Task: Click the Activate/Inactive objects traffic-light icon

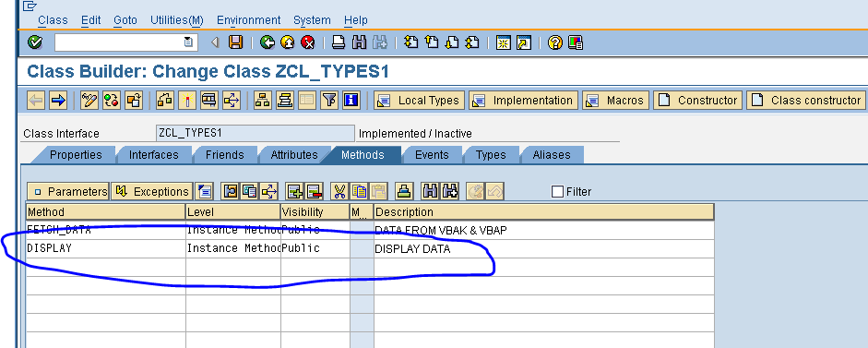Action: coord(112,101)
